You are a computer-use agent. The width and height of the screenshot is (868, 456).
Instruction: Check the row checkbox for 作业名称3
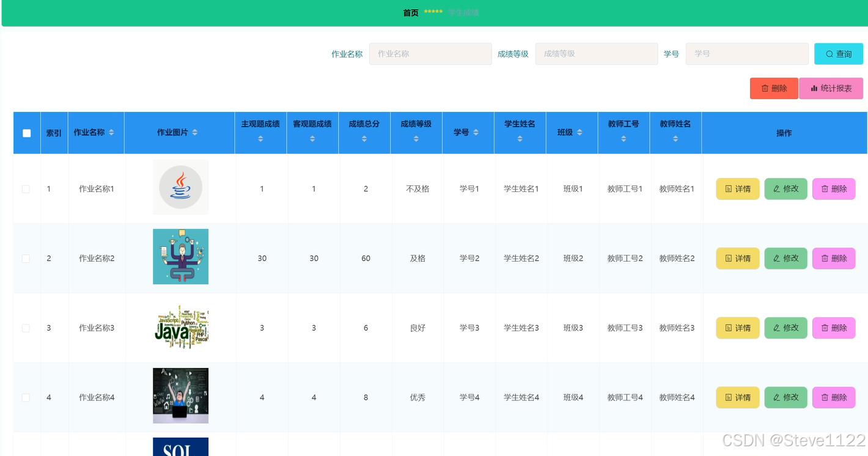tap(26, 328)
